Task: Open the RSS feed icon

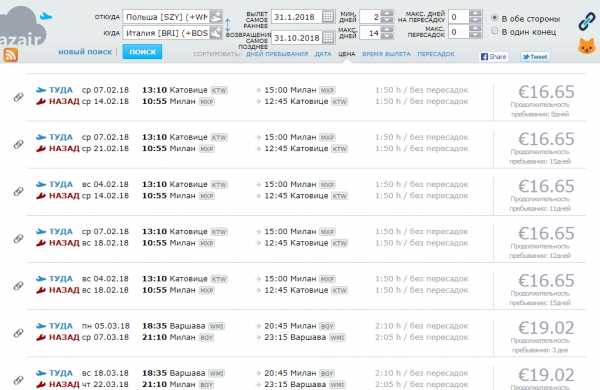Action: [x=10, y=55]
